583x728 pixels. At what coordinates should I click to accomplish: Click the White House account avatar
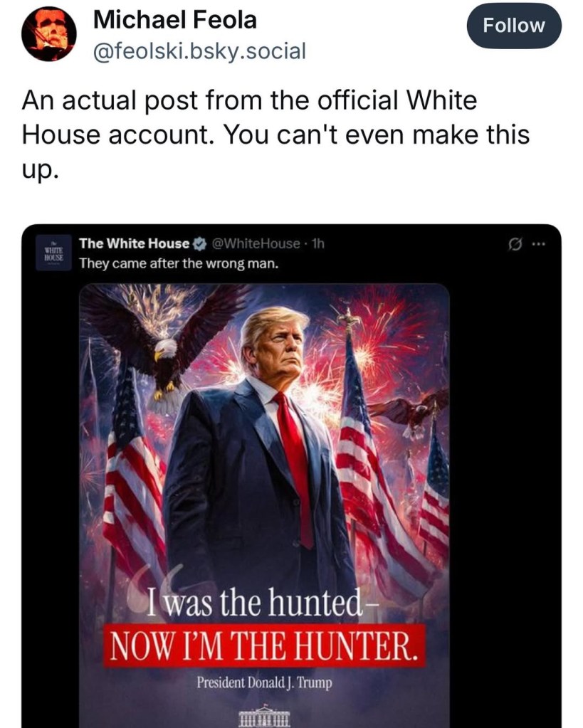[54, 253]
